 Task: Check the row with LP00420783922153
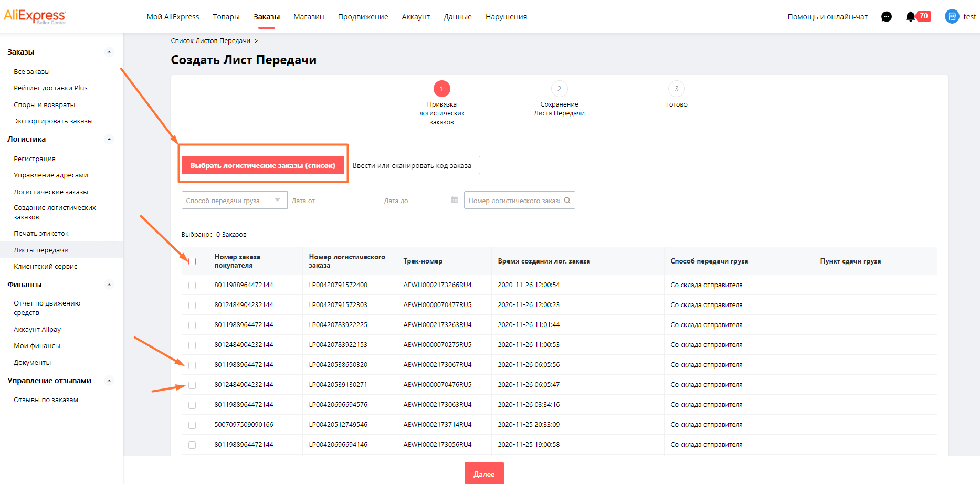coord(192,345)
